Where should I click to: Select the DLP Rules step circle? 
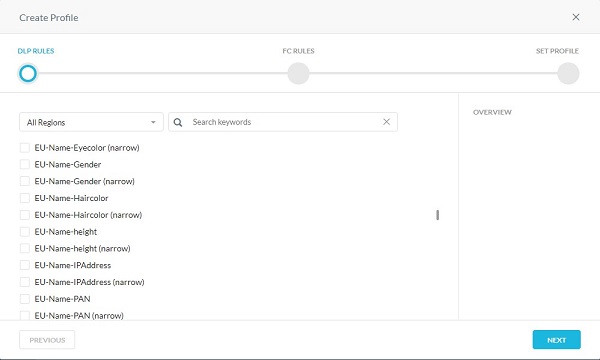click(28, 73)
